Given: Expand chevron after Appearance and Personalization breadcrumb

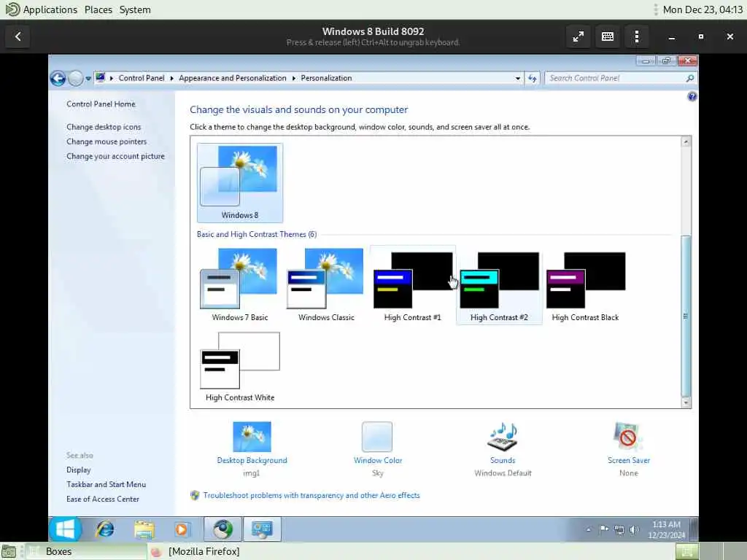Looking at the screenshot, I should (x=293, y=78).
